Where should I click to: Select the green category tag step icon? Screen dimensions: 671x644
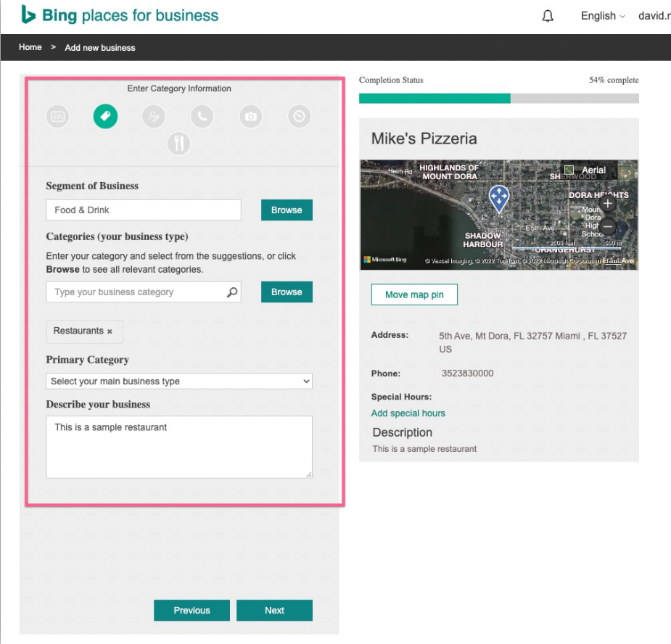(x=105, y=116)
